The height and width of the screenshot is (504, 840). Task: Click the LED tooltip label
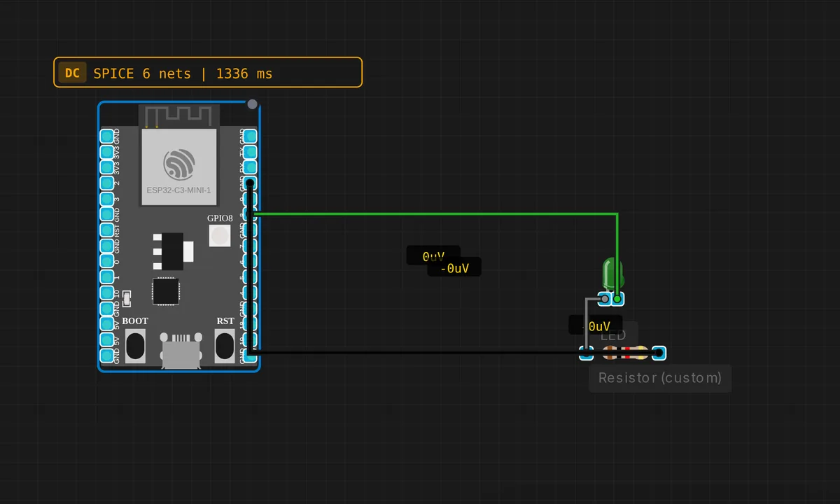click(x=613, y=336)
